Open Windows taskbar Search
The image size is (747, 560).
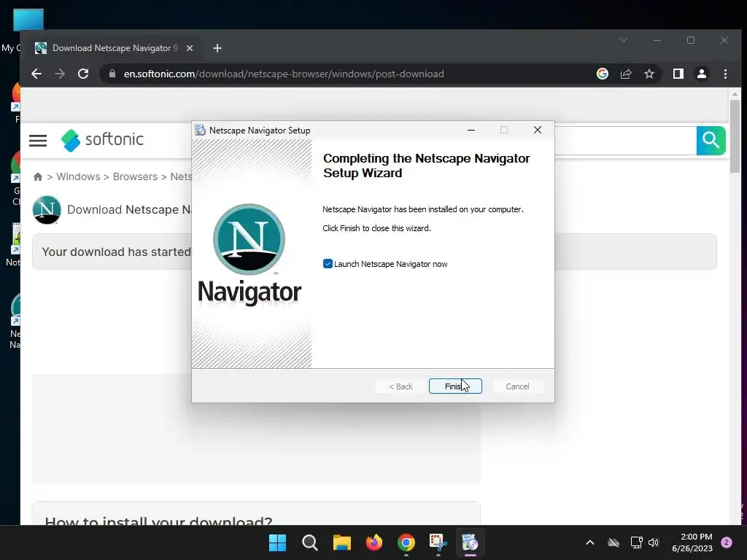pyautogui.click(x=309, y=542)
